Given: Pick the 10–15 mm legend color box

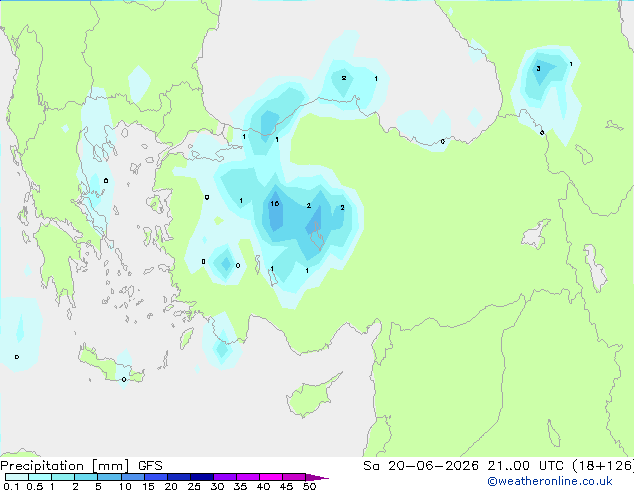Looking at the screenshot, I should [132, 477].
